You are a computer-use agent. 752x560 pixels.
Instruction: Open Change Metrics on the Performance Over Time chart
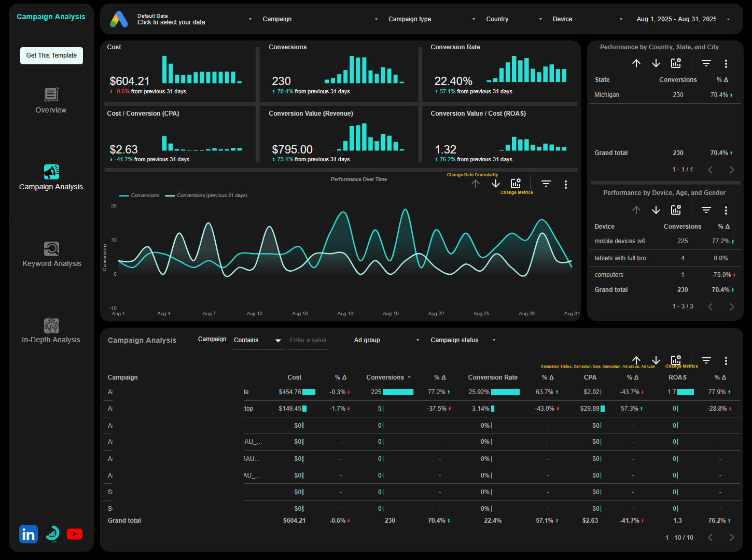coord(516,183)
